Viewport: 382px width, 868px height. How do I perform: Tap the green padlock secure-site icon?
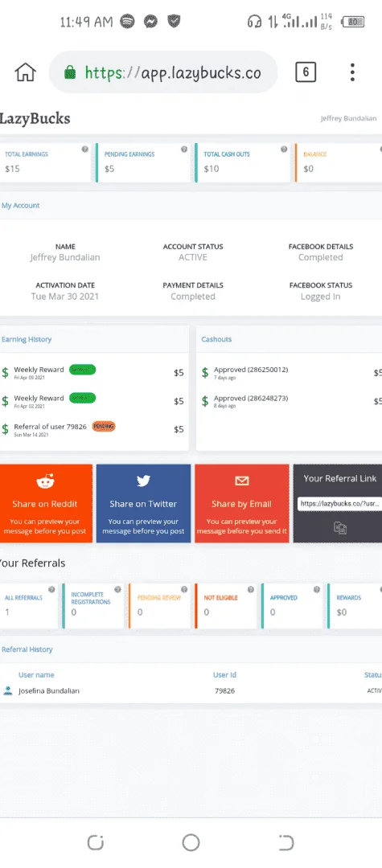(70, 72)
